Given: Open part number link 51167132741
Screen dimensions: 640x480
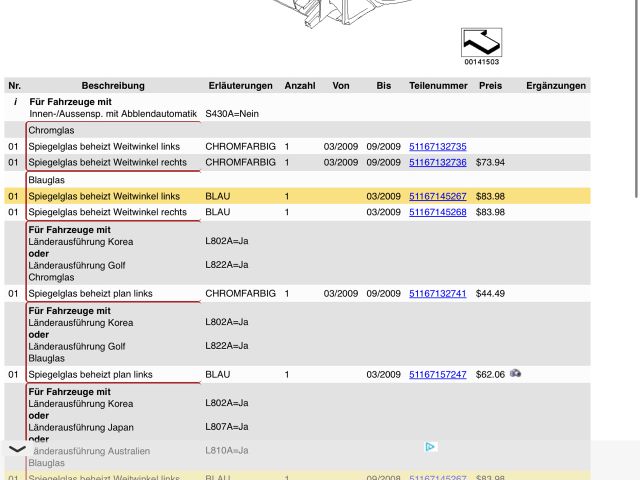Looking at the screenshot, I should 437,294.
